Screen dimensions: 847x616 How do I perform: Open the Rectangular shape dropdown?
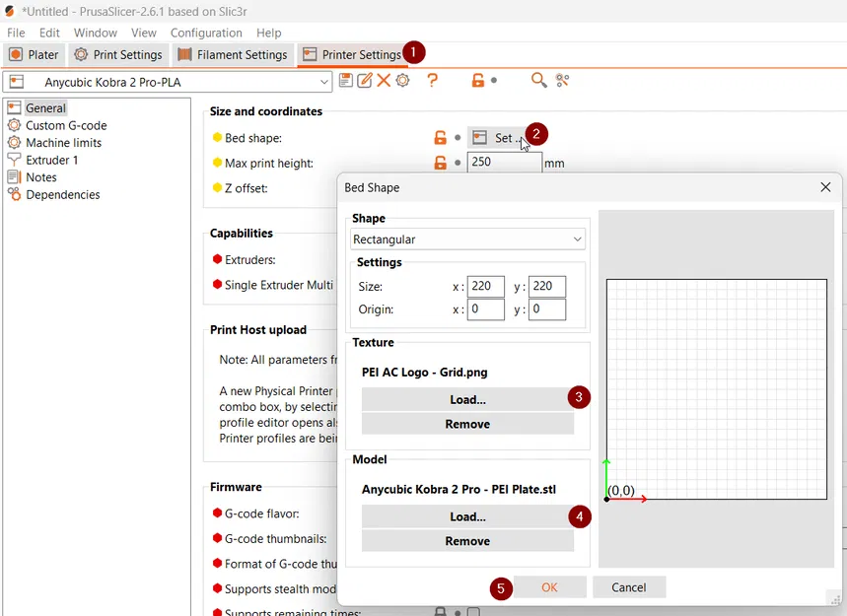467,240
